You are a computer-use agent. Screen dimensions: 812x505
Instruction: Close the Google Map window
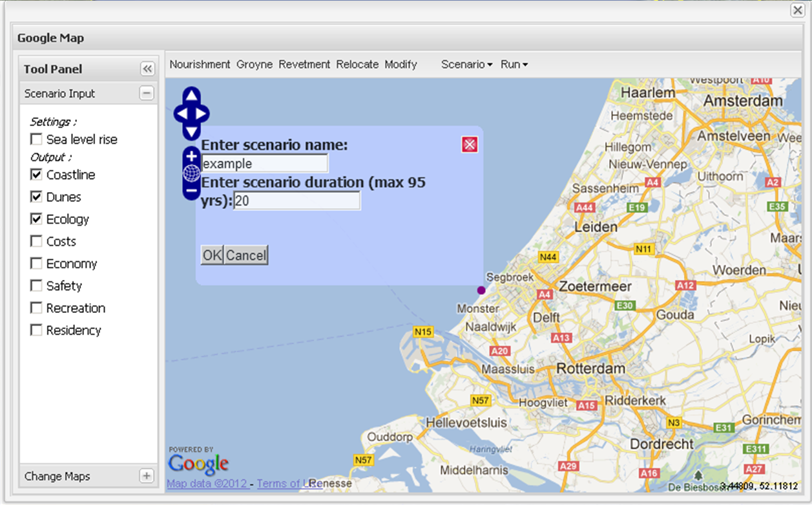(x=797, y=10)
